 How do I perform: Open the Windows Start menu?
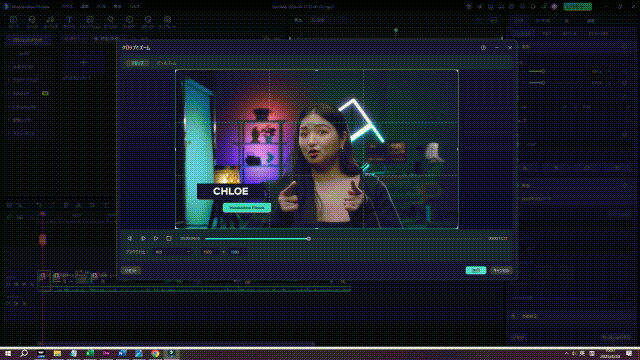coord(8,353)
